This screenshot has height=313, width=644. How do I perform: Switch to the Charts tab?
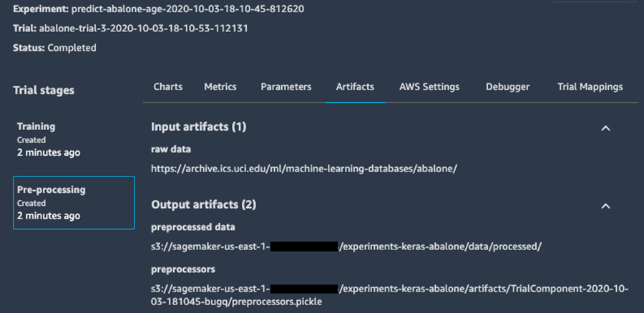coord(168,87)
